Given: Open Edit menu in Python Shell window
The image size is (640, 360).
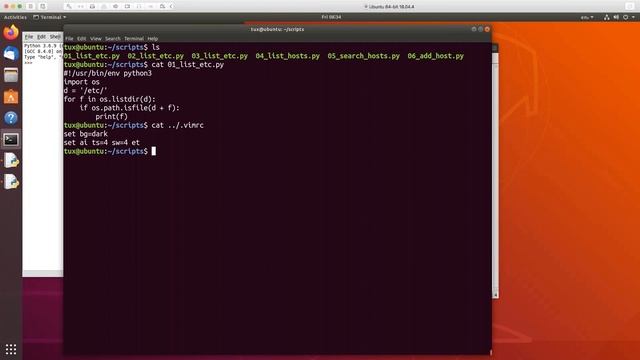Looking at the screenshot, I should click(41, 37).
